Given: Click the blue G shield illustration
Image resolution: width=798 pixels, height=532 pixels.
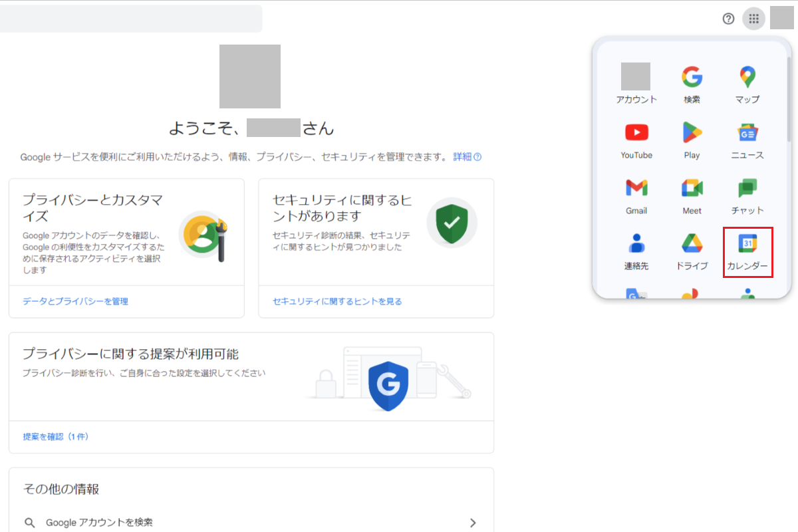Looking at the screenshot, I should click(388, 385).
